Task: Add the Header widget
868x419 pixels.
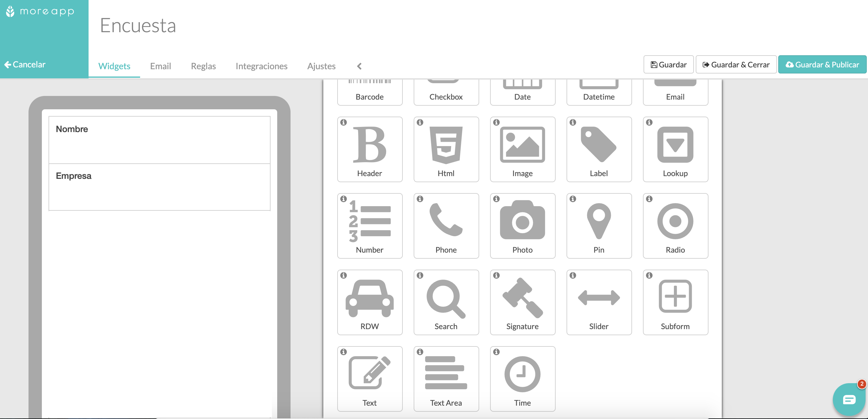Action: click(x=370, y=149)
